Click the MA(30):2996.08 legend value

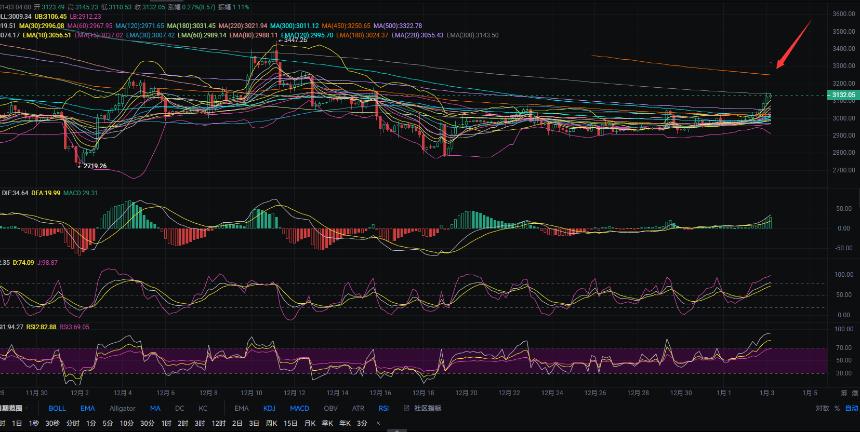[x=43, y=26]
